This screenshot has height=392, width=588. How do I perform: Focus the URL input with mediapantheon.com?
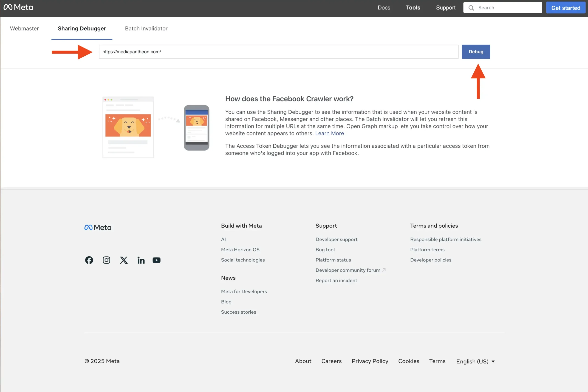[x=279, y=52]
